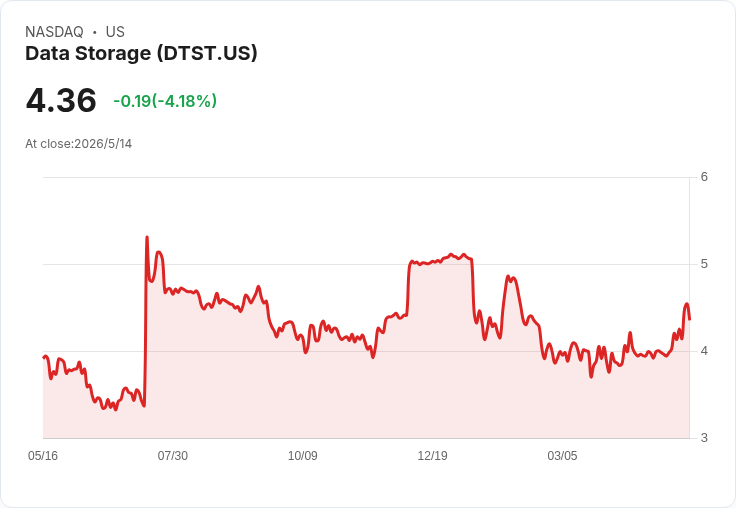Click the 10/09 date axis label

coord(302,456)
